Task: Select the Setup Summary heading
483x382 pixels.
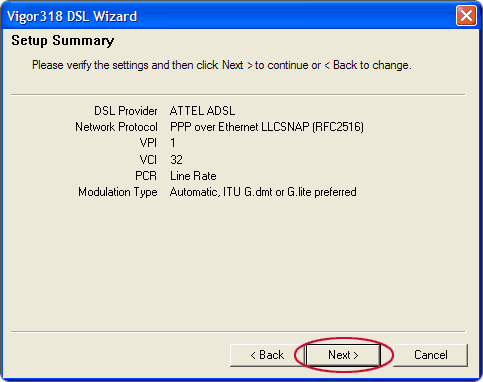Action: pos(63,41)
